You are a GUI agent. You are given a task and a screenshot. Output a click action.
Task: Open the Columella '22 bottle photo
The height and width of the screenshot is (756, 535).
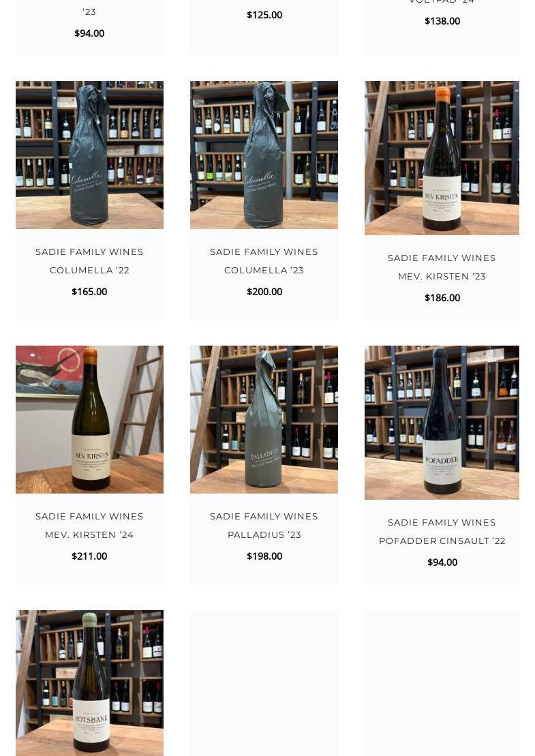point(89,155)
